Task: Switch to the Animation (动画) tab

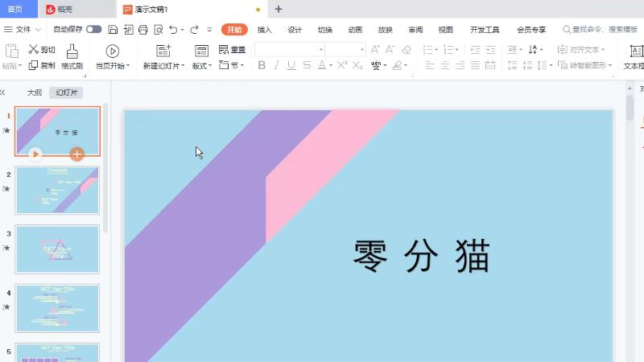Action: (355, 30)
